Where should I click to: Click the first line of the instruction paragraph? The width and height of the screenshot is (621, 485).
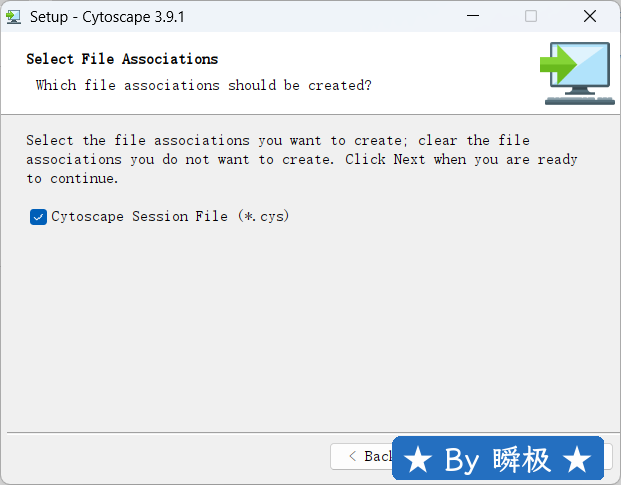[278, 140]
